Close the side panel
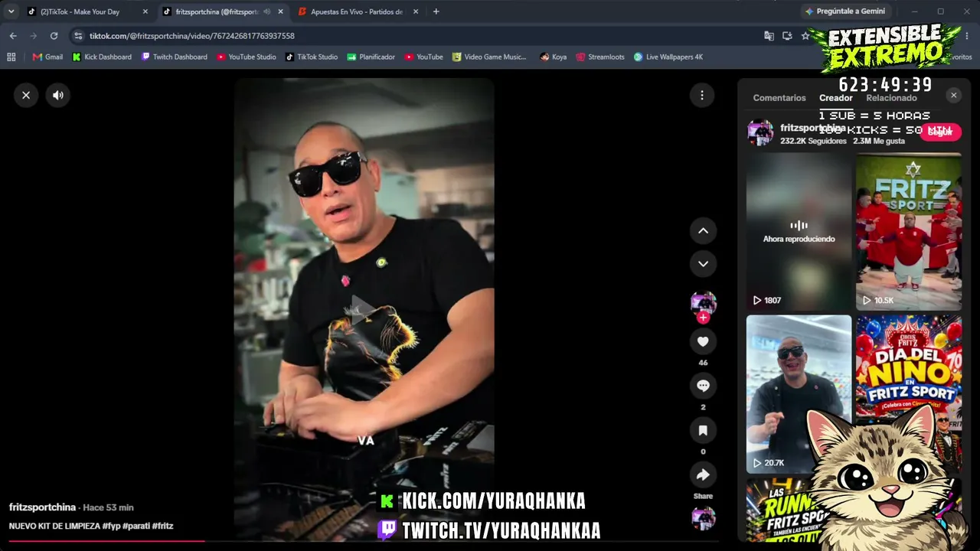This screenshot has height=551, width=980. point(953,95)
